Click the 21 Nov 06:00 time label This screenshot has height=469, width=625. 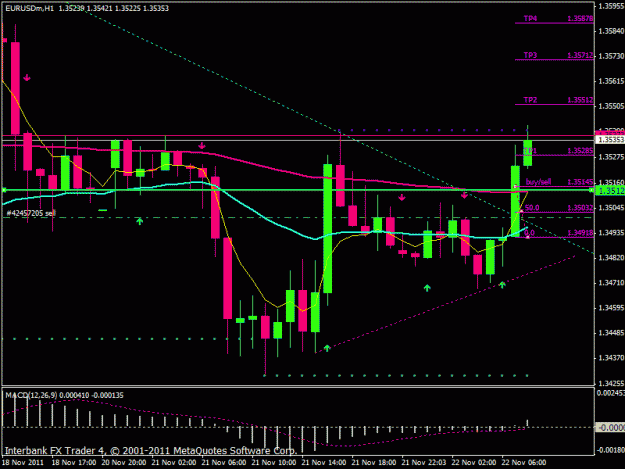click(x=224, y=463)
